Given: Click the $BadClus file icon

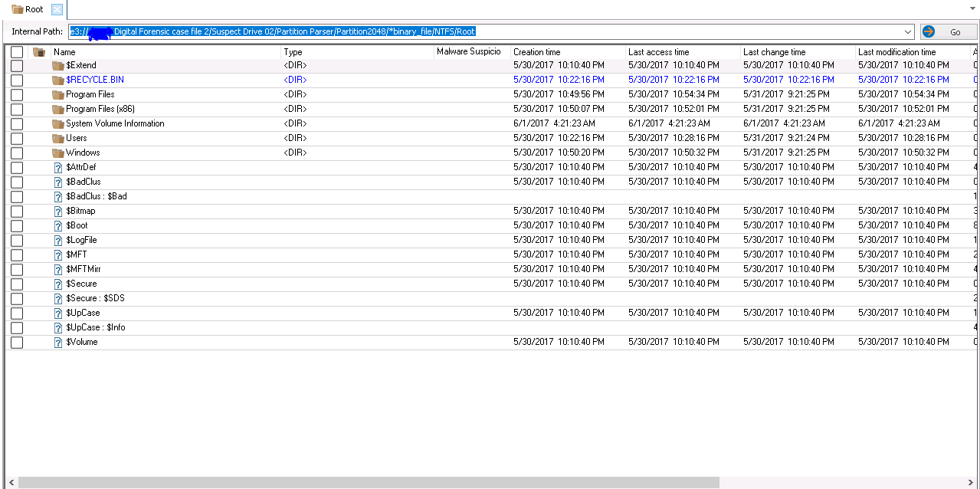Looking at the screenshot, I should point(58,182).
